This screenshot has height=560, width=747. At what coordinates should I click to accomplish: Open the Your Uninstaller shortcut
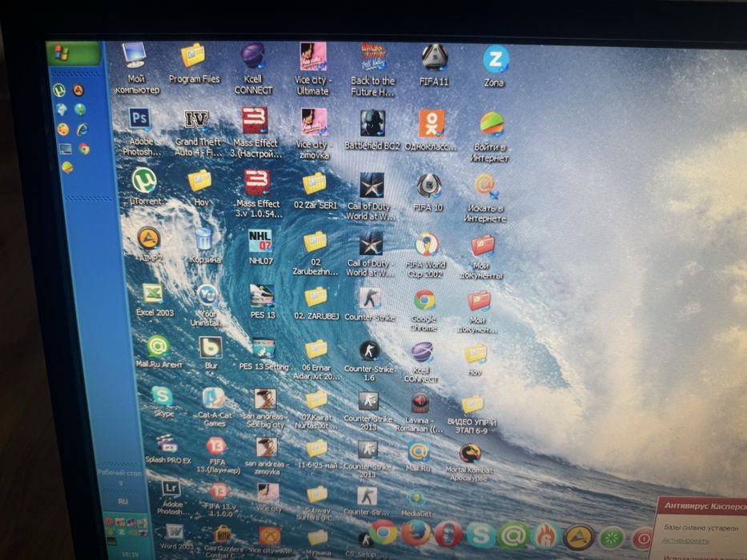[207, 306]
